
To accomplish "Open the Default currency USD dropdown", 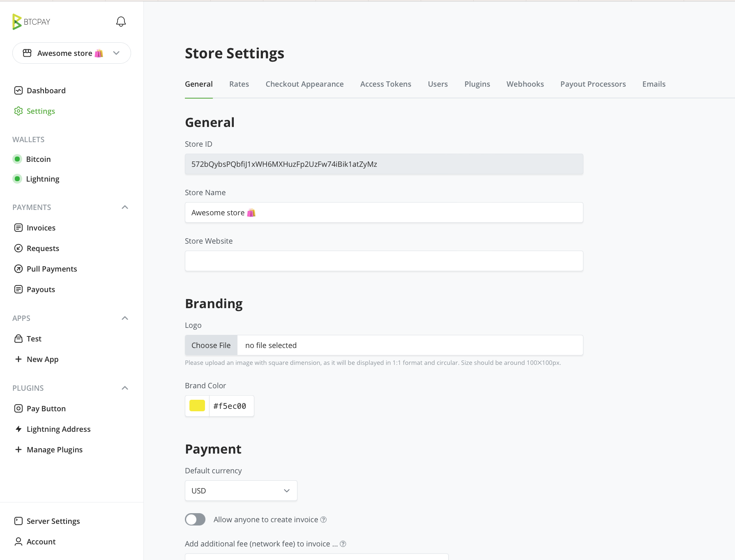I will (x=241, y=491).
